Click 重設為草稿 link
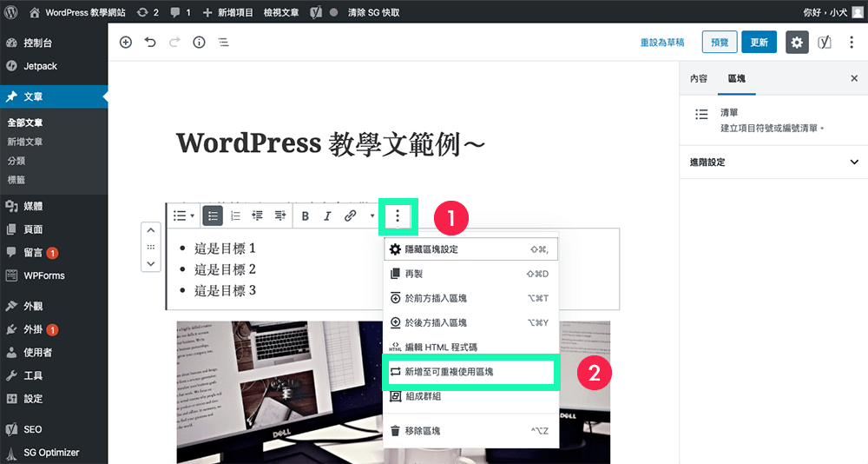868x464 pixels. [x=662, y=42]
